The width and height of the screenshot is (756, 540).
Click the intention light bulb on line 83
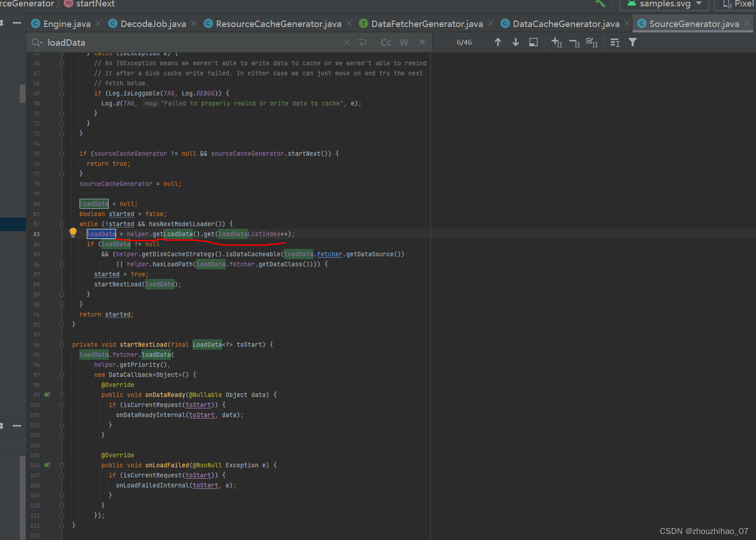(x=73, y=233)
